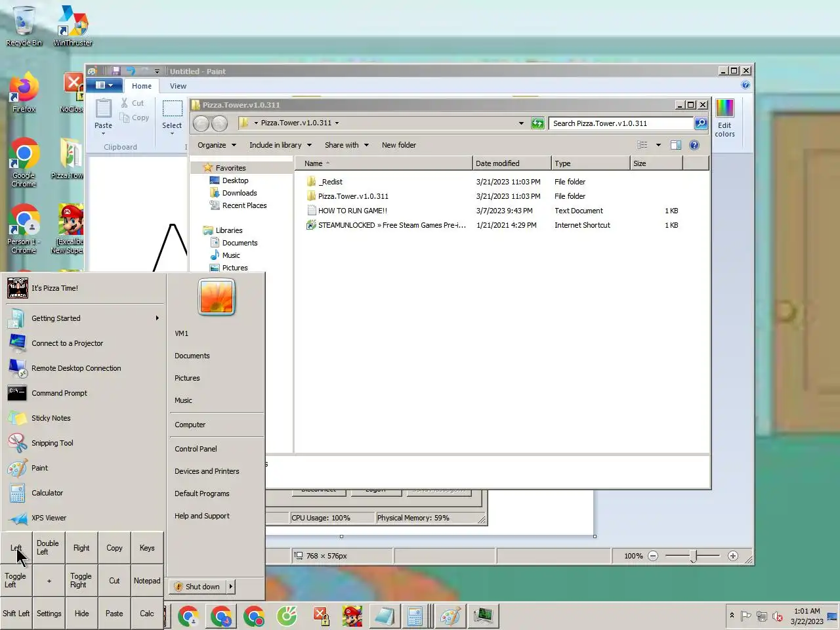Expand the arrow under Select in Paint

click(x=172, y=133)
